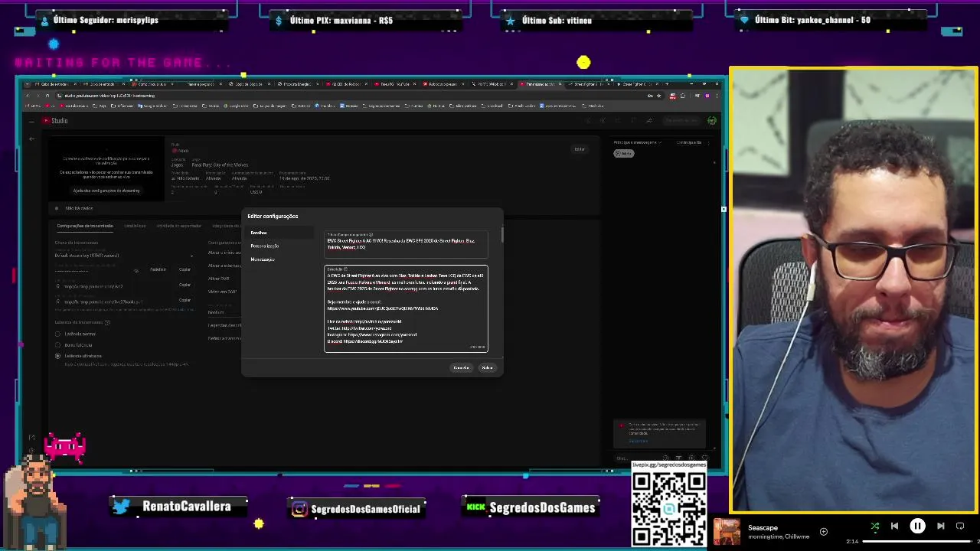Add Seascape track with plus icon

[x=824, y=531]
